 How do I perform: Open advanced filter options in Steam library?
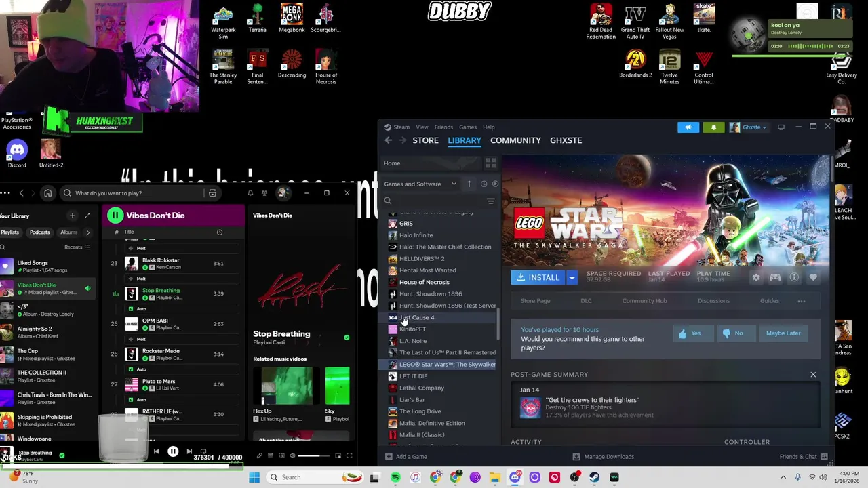491,201
